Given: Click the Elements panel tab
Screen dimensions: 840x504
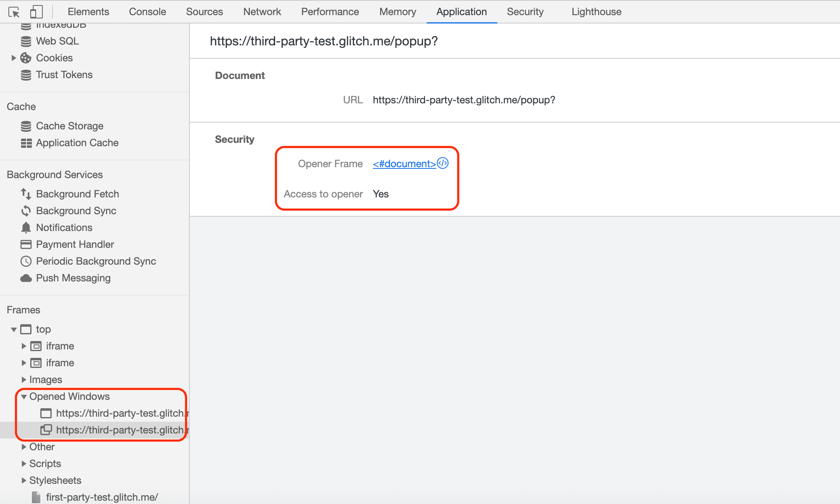Looking at the screenshot, I should coord(88,11).
